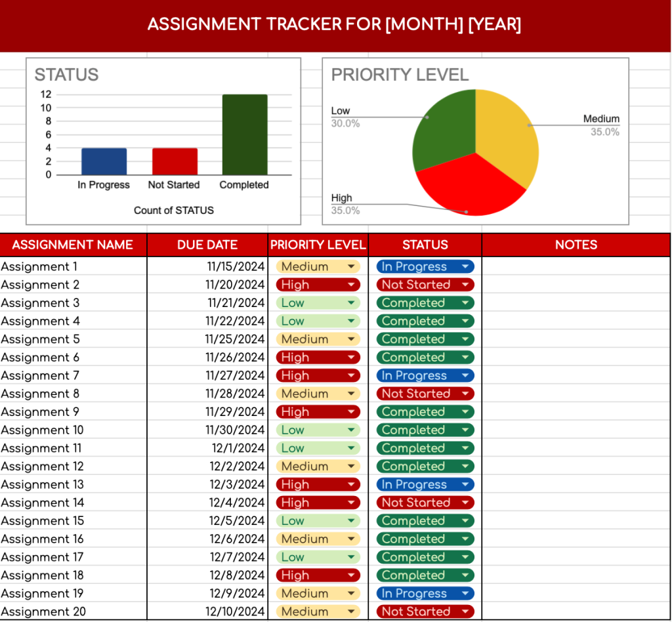
Task: Open Assignment 10 Low priority dropdown
Action: (318, 430)
